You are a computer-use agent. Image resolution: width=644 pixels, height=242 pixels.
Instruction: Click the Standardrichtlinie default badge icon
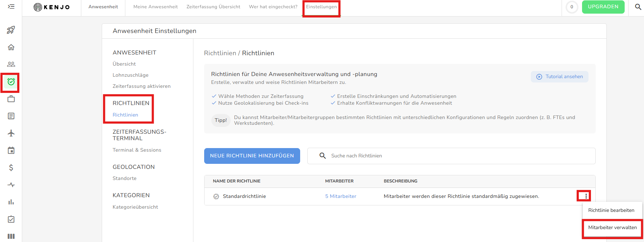pyautogui.click(x=216, y=196)
